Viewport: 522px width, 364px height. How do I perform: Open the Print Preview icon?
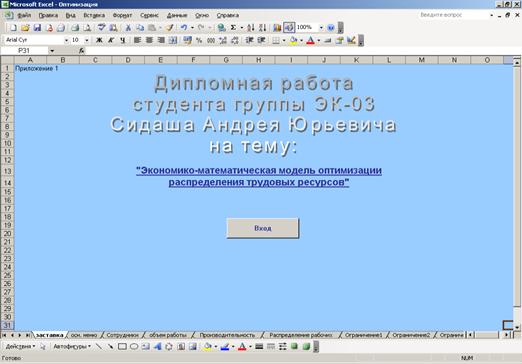(87, 28)
